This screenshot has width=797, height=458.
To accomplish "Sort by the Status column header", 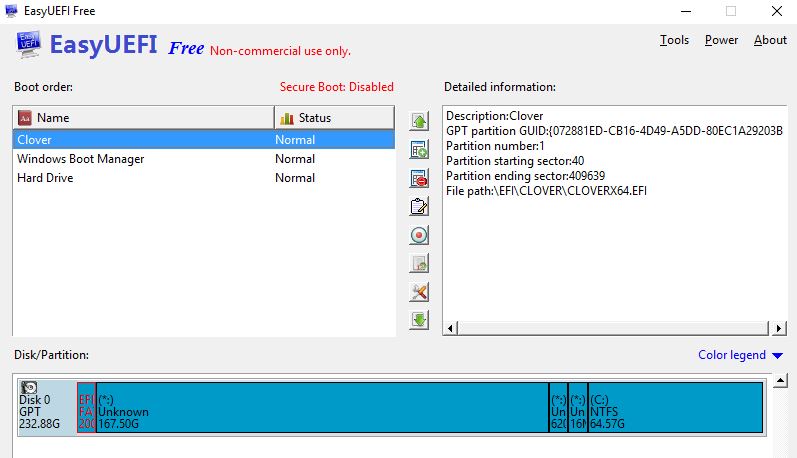I will click(334, 118).
